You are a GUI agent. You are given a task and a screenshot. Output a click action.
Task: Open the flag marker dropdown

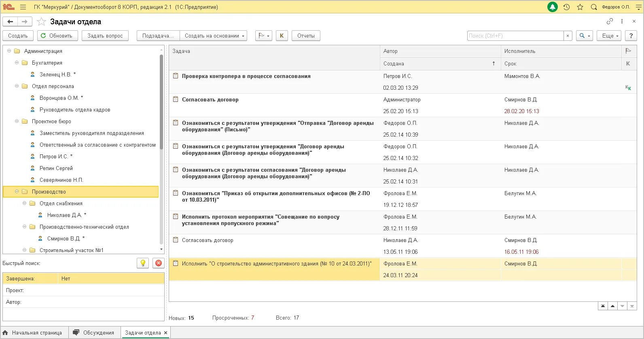click(x=263, y=36)
